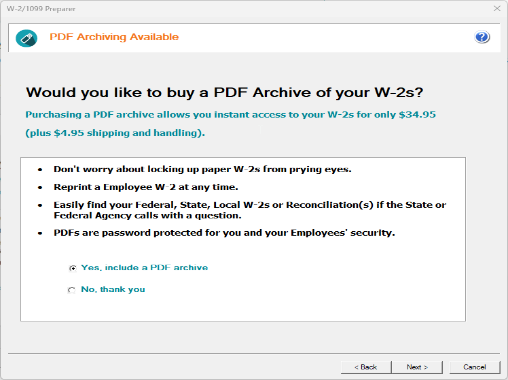Image resolution: width=508 pixels, height=380 pixels.
Task: Proceed with the Next button
Action: [x=417, y=367]
